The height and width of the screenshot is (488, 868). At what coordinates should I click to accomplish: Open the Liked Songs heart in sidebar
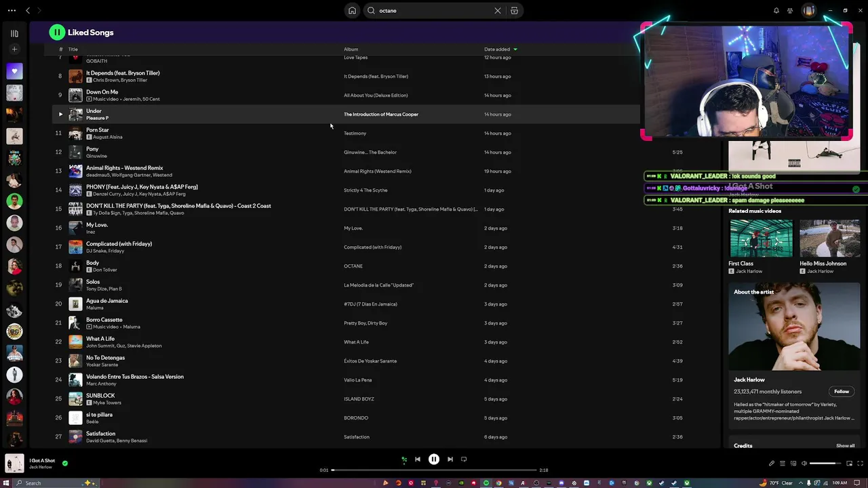14,71
